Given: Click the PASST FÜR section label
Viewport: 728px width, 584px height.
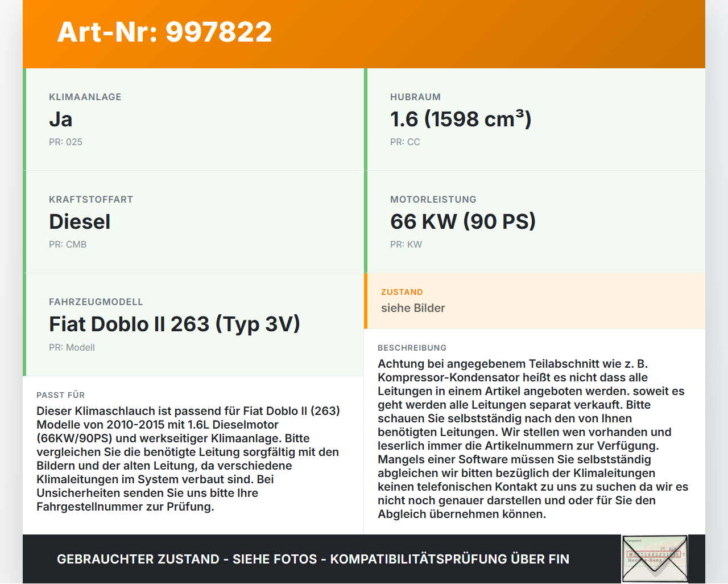Looking at the screenshot, I should click(61, 395).
